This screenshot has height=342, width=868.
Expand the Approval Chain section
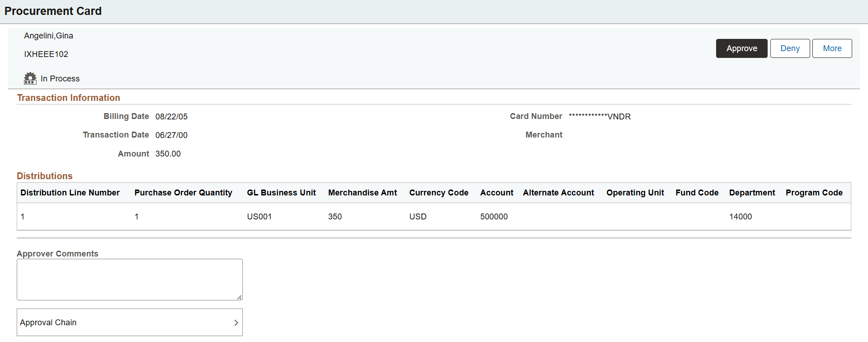coord(130,322)
